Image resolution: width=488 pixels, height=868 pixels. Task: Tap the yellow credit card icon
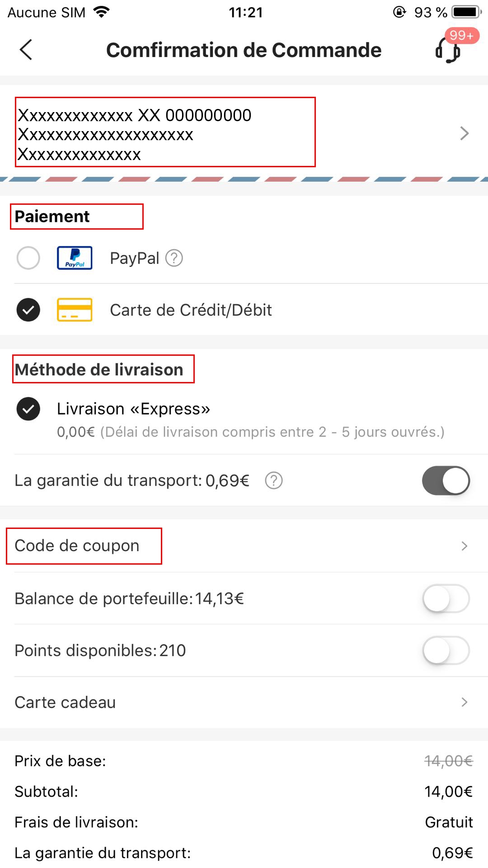(75, 310)
